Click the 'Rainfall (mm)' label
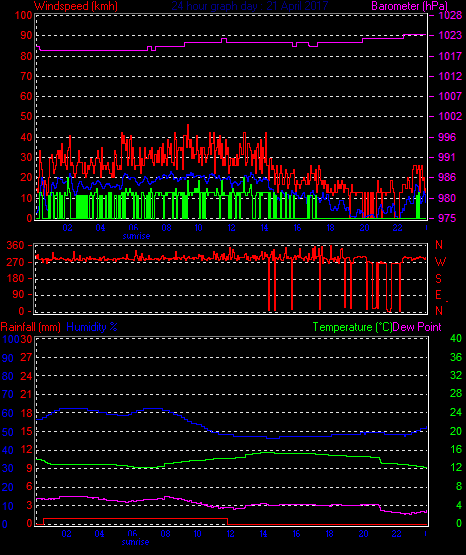Screen dimensions: 466x555 30,327
